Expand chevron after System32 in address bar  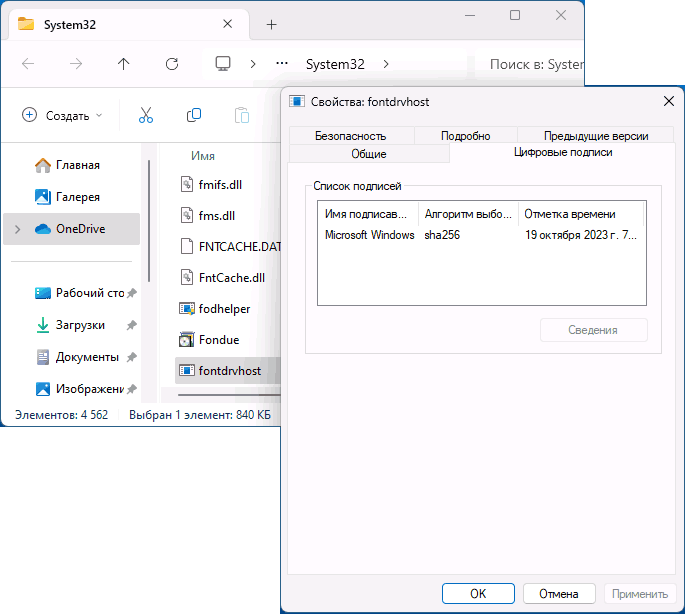(386, 64)
